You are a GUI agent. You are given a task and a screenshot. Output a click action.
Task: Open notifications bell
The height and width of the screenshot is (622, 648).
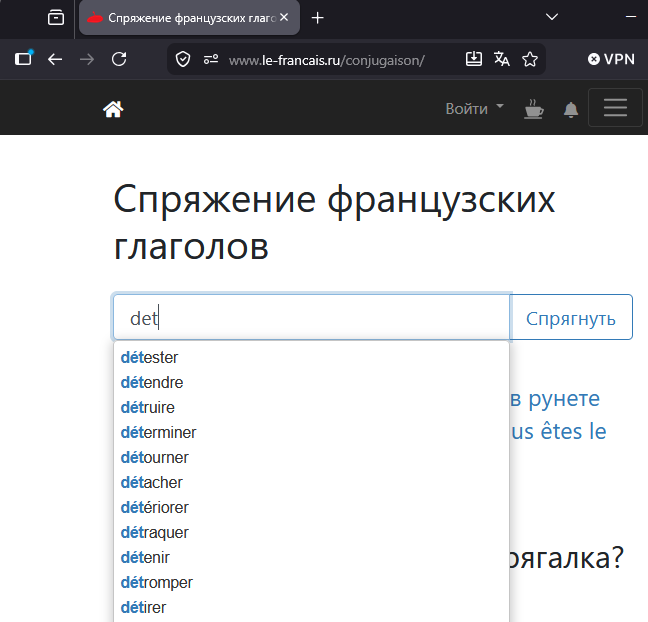tap(571, 110)
